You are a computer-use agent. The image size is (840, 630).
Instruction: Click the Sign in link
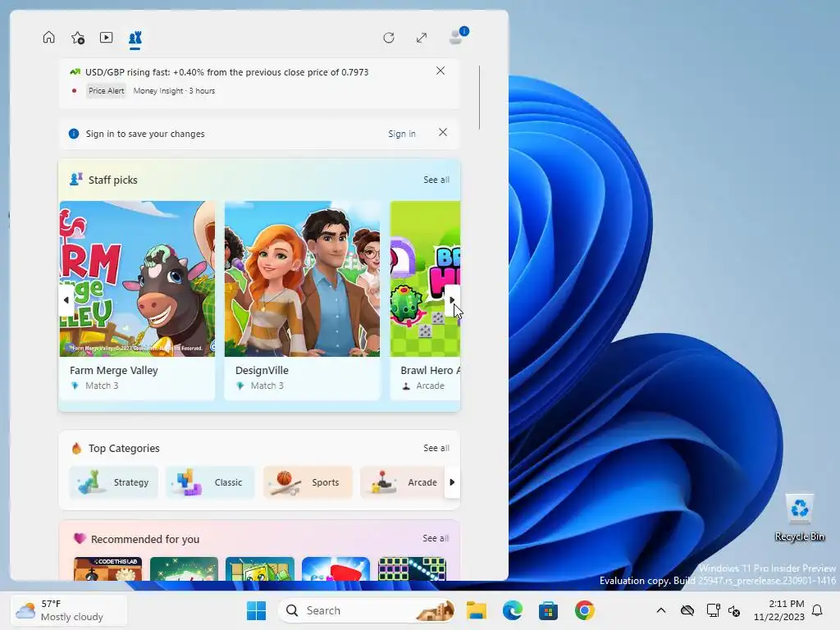pyautogui.click(x=402, y=134)
